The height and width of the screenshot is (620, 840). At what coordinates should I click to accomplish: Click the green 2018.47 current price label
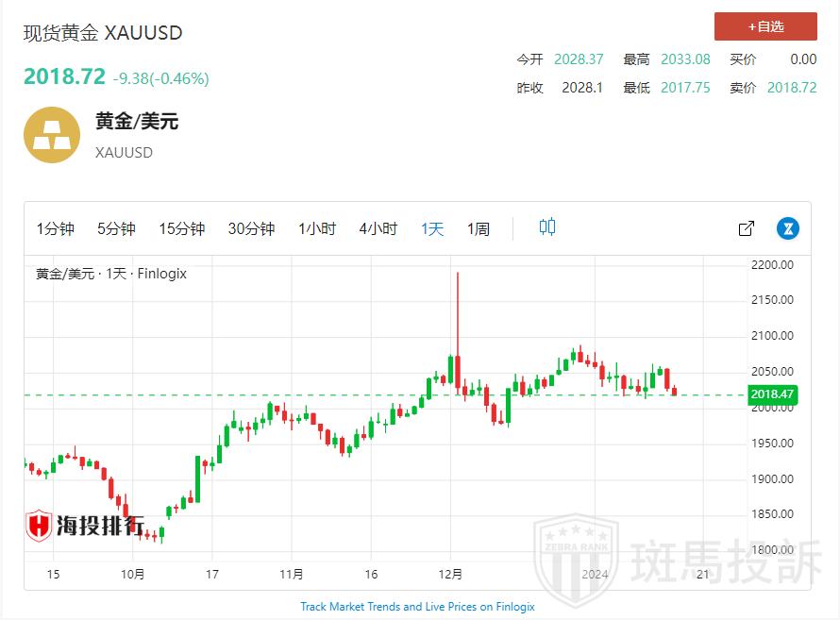(x=773, y=394)
